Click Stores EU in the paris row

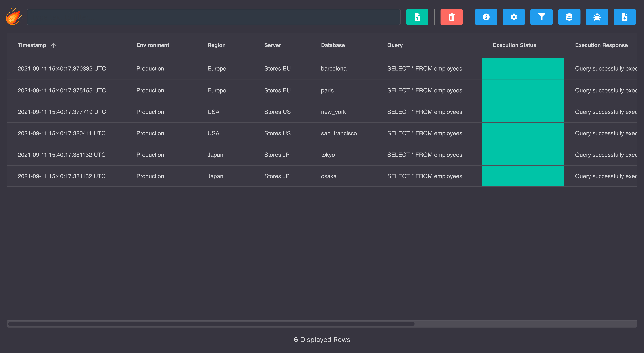click(x=278, y=90)
